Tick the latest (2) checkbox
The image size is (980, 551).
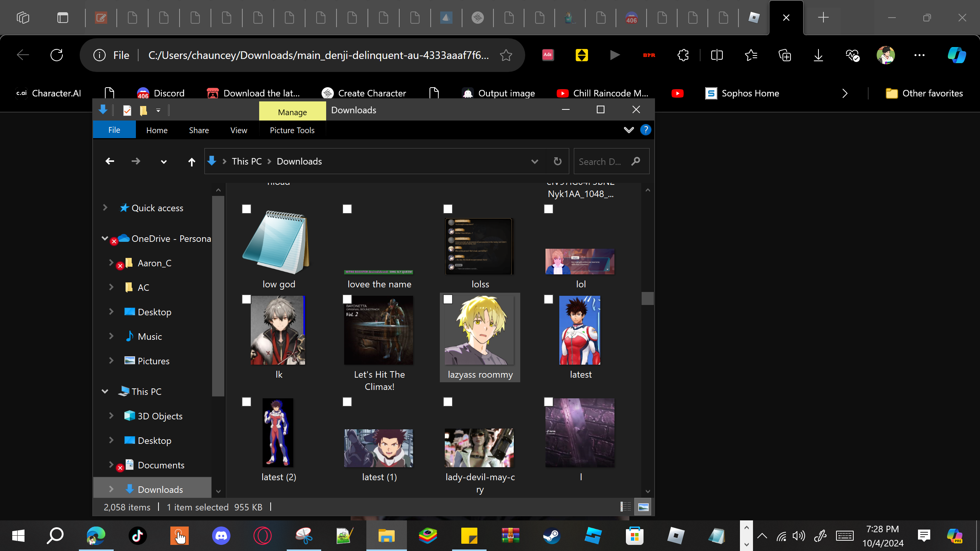[247, 402]
